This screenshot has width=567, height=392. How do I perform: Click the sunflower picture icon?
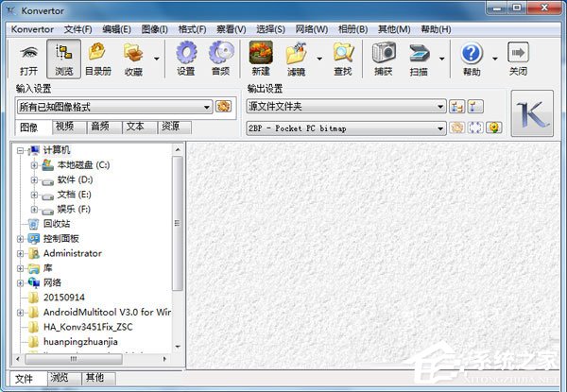point(493,128)
